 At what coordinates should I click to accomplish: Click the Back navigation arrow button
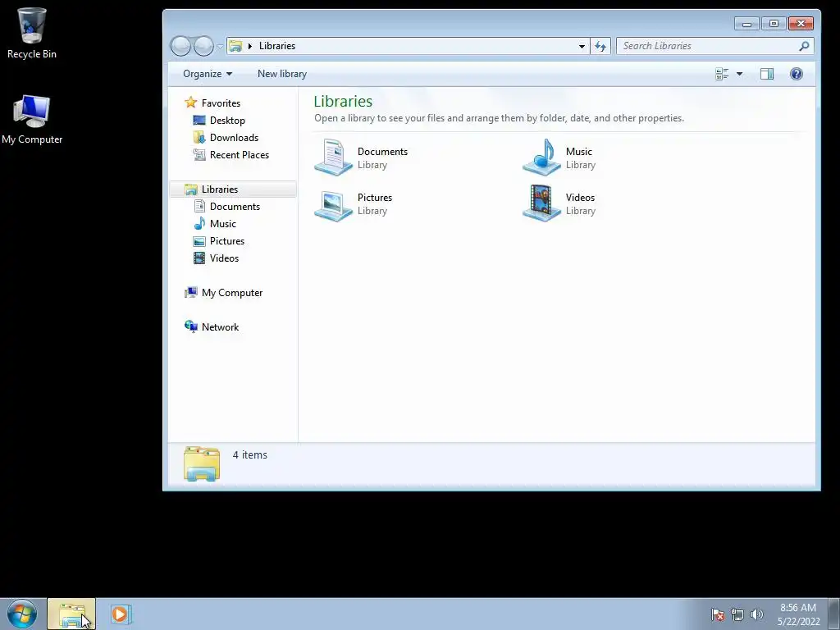(x=180, y=46)
